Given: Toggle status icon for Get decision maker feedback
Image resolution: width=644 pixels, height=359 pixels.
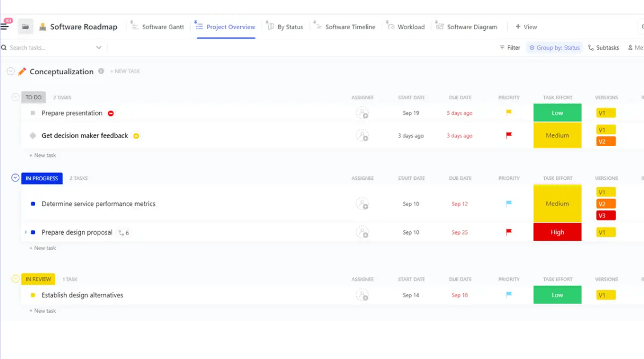Looking at the screenshot, I should 33,135.
